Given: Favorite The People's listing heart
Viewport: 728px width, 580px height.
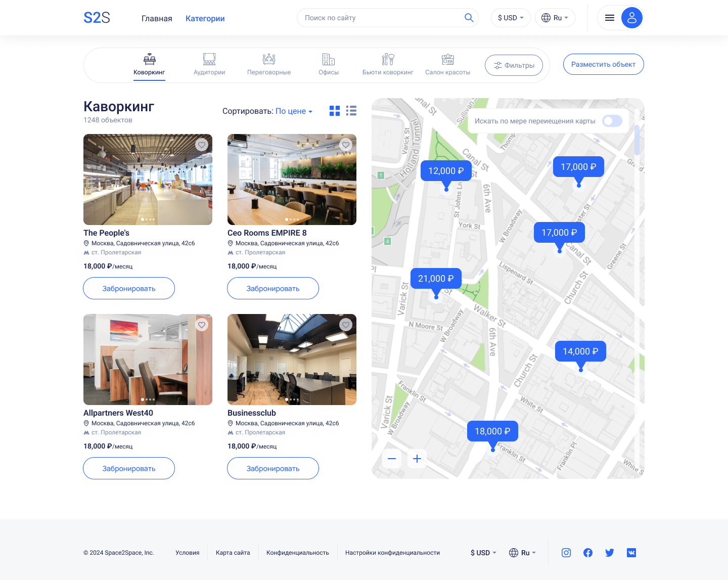Looking at the screenshot, I should pyautogui.click(x=202, y=145).
